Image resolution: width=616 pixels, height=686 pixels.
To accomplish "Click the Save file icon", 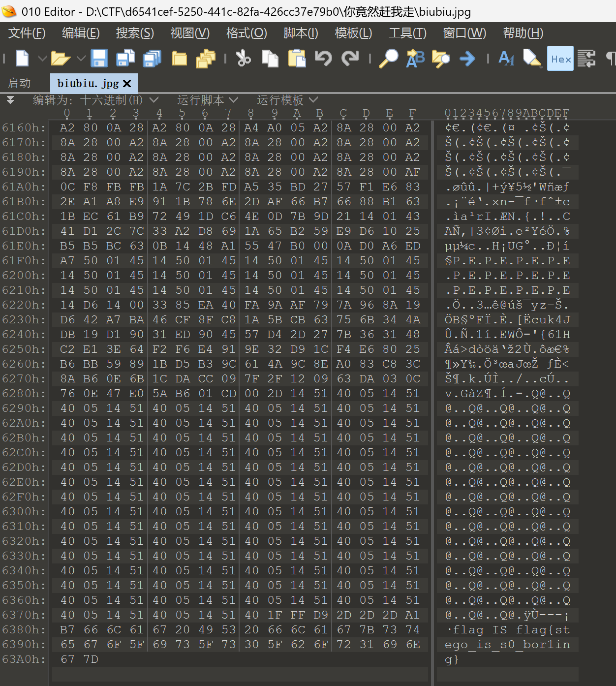I will (x=99, y=59).
